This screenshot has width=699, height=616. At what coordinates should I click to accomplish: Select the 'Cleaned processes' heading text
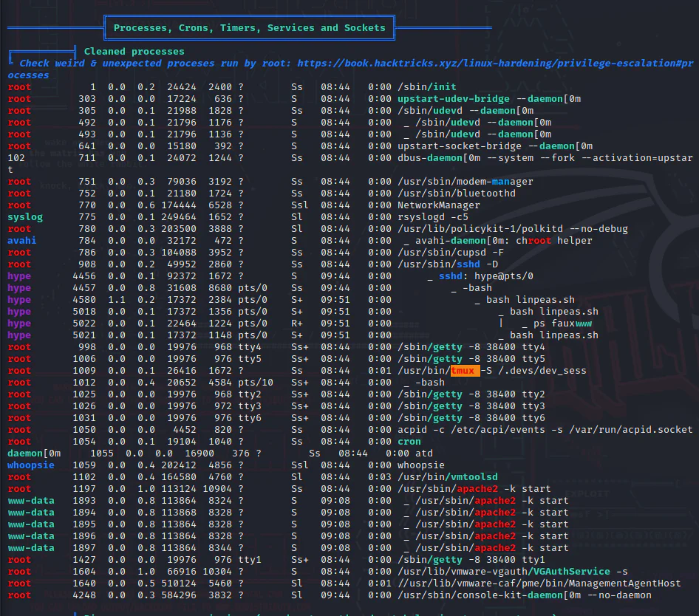[x=134, y=51]
